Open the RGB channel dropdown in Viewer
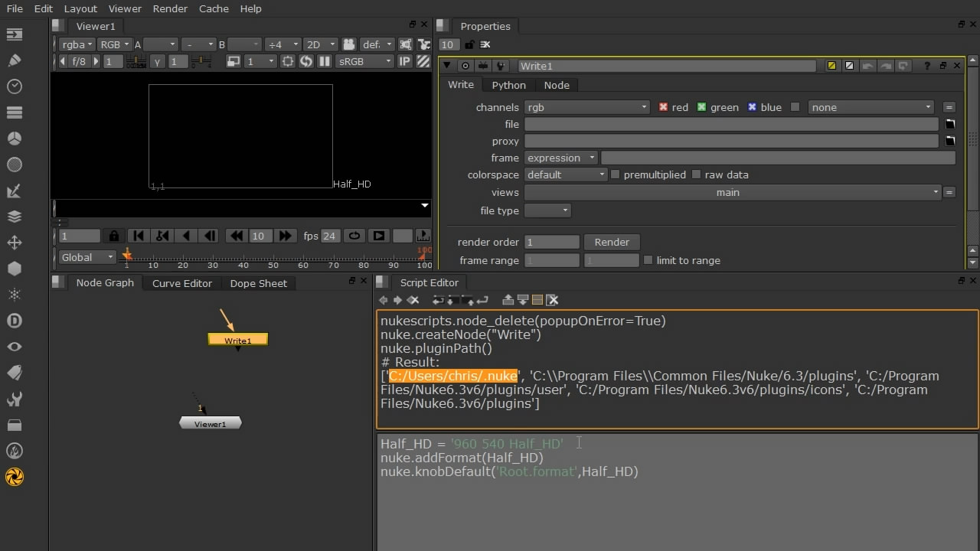Image resolution: width=980 pixels, height=551 pixels. 115,44
